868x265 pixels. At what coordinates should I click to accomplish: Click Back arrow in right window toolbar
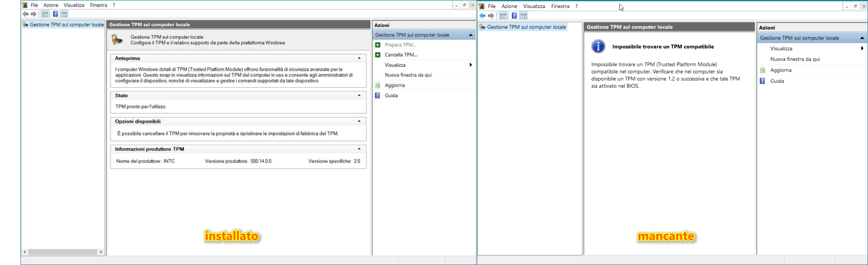(482, 16)
